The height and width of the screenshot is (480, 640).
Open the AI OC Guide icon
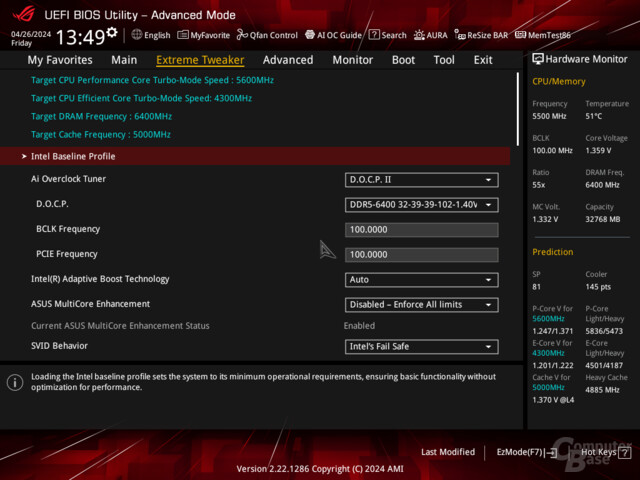click(310, 35)
